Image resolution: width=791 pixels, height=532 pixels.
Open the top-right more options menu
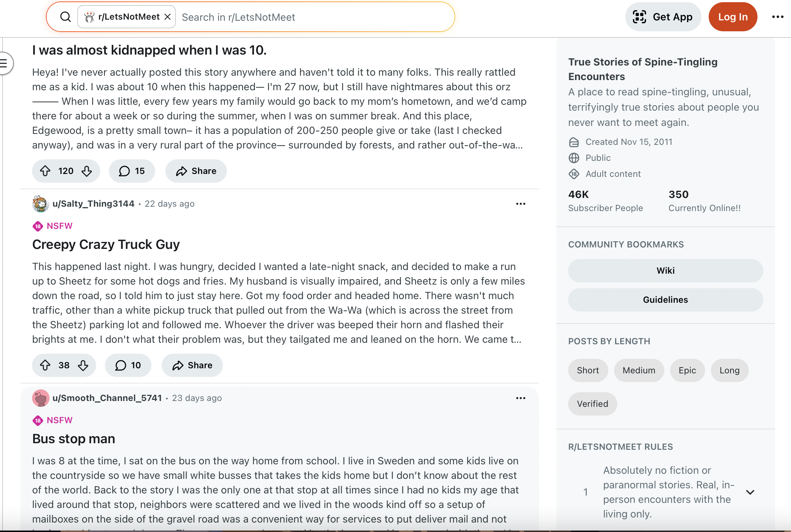(x=778, y=17)
